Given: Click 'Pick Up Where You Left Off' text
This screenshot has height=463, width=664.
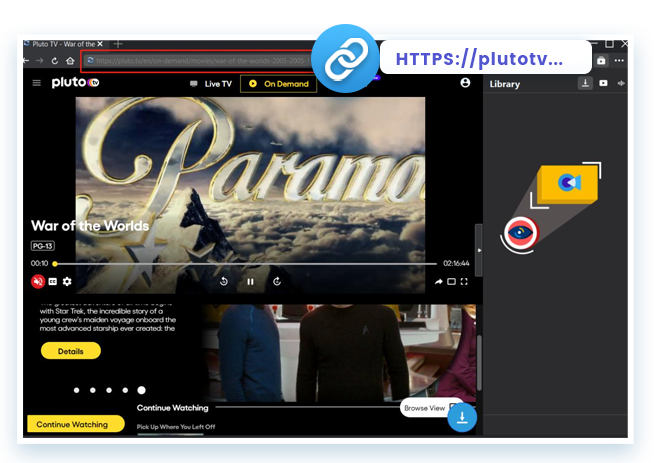Looking at the screenshot, I should pyautogui.click(x=176, y=427).
